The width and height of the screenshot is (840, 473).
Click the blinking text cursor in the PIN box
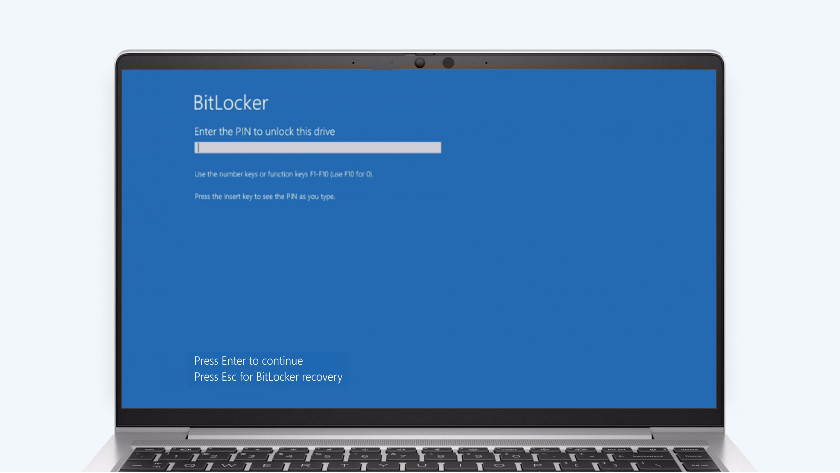[x=198, y=148]
